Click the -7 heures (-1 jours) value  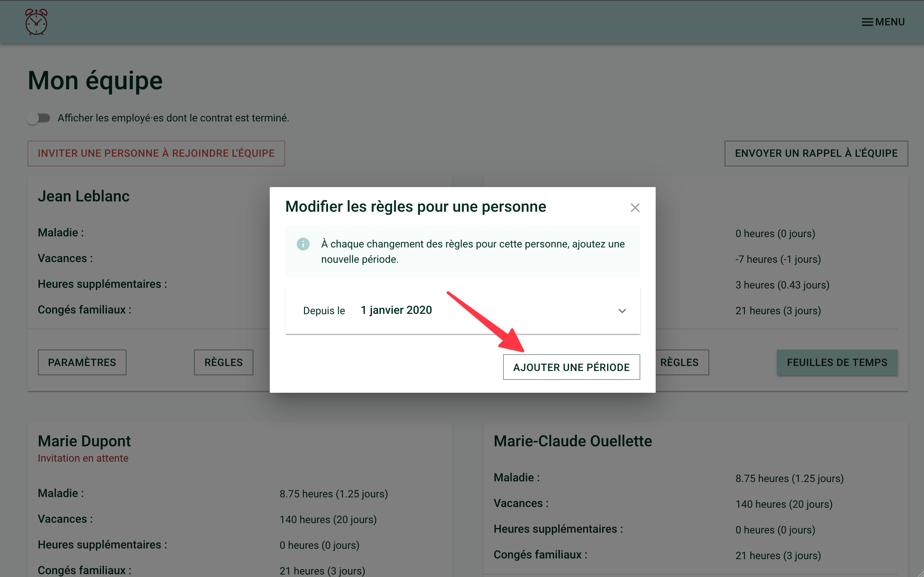[x=778, y=260]
